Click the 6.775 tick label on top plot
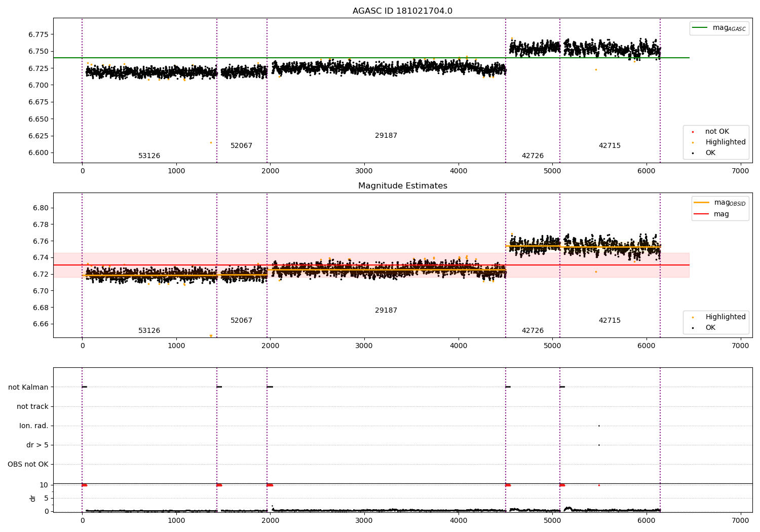Screen dimensions: 760x532 [x=39, y=34]
